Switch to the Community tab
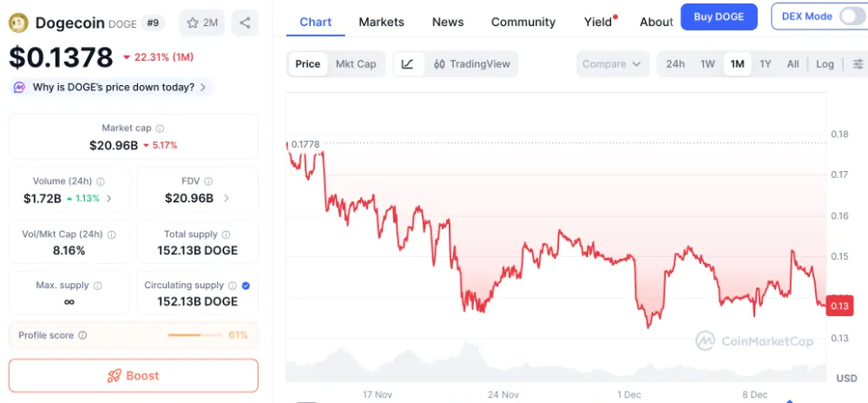Viewport: 868px width, 403px height. click(x=523, y=22)
